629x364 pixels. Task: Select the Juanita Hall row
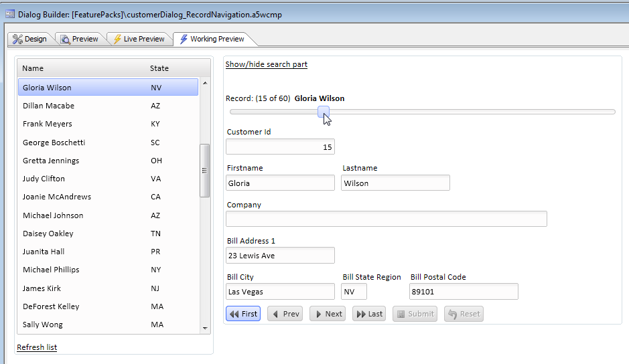[109, 252]
